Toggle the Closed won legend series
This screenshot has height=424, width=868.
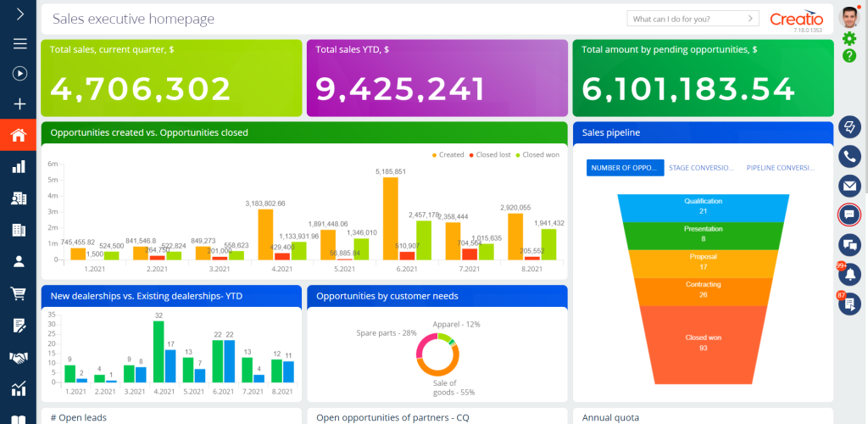(537, 155)
